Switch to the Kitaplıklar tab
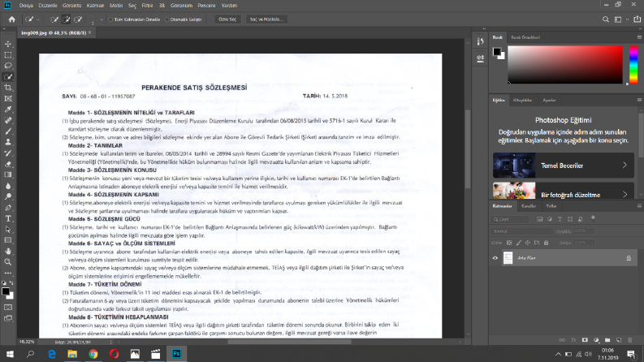Screen dimensions: 644x362 pyautogui.click(x=522, y=100)
